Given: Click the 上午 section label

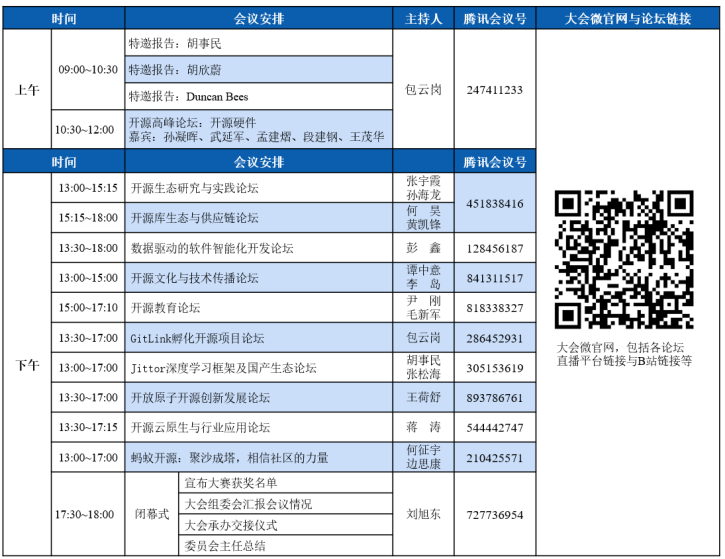Looking at the screenshot, I should pos(27,90).
